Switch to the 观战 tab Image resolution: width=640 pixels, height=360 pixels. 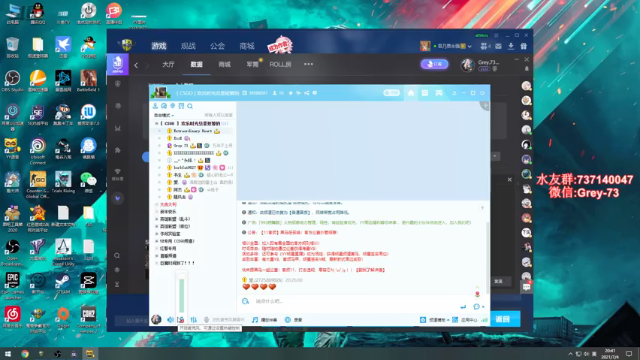point(188,46)
